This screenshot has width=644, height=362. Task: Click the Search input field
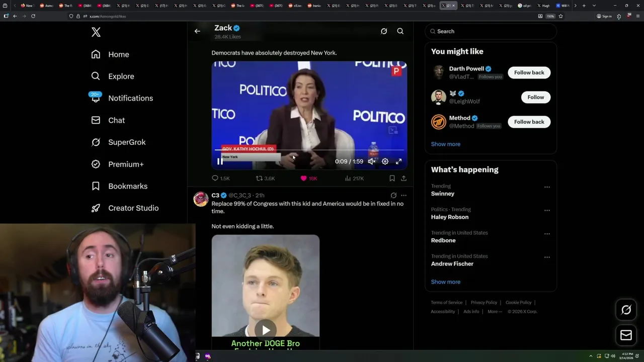[x=491, y=31]
